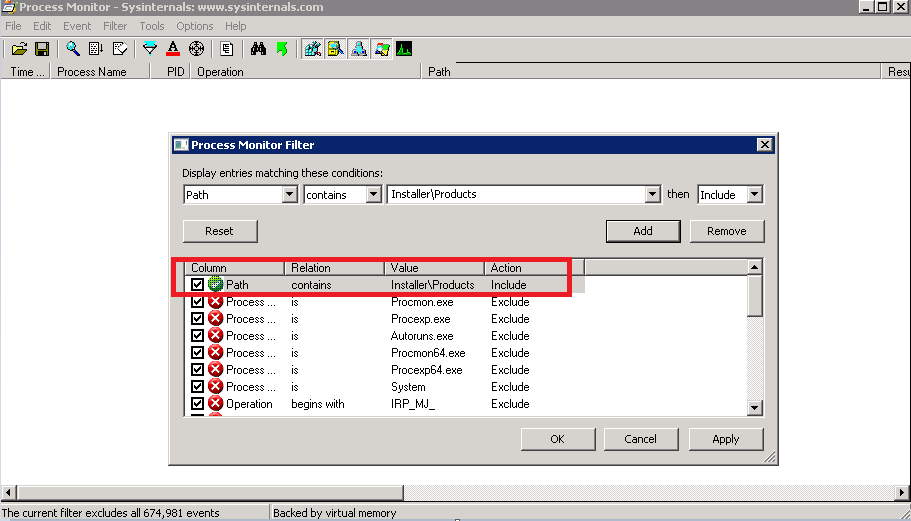This screenshot has height=521, width=911.
Task: Open the Path column dropdown
Action: tap(289, 195)
